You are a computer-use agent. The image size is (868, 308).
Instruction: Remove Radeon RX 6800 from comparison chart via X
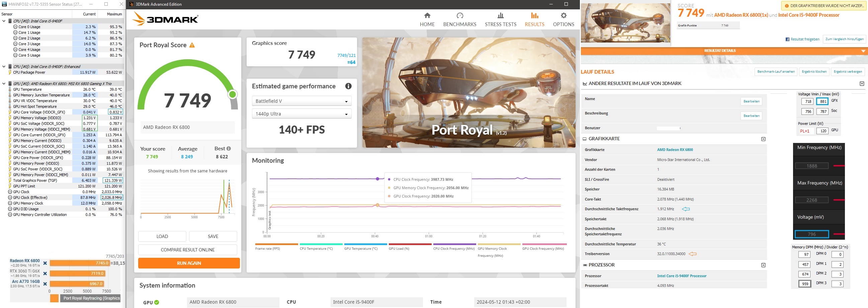point(45,263)
